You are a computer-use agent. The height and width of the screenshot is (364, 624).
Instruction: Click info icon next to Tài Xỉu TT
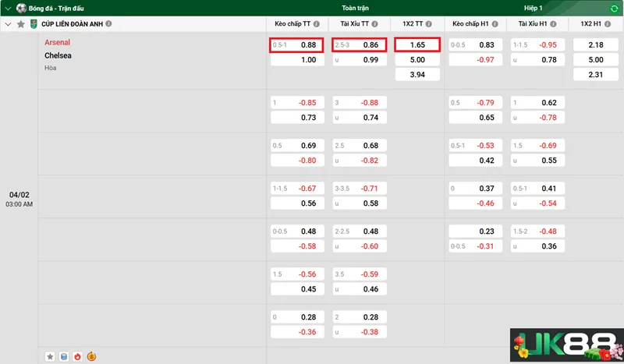[375, 24]
